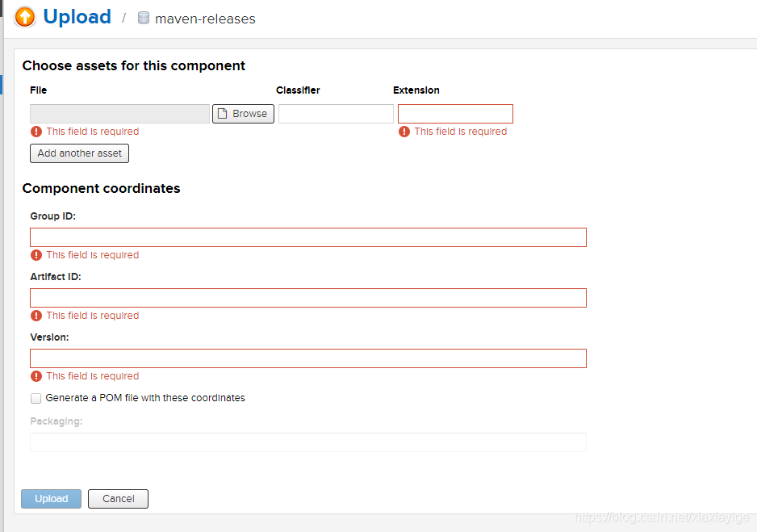Click 'This field is required' under Extension

tap(461, 132)
